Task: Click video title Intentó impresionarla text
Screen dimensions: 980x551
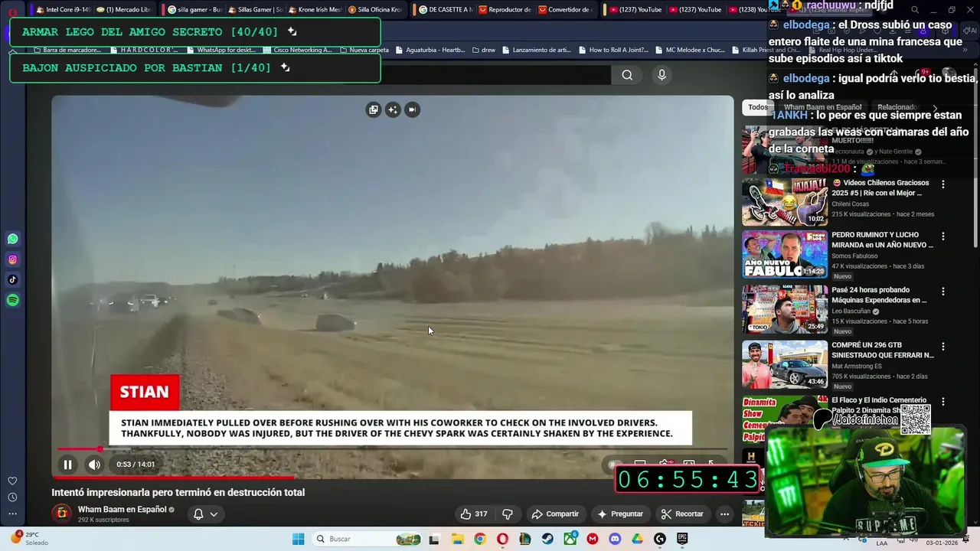Action: click(x=178, y=492)
